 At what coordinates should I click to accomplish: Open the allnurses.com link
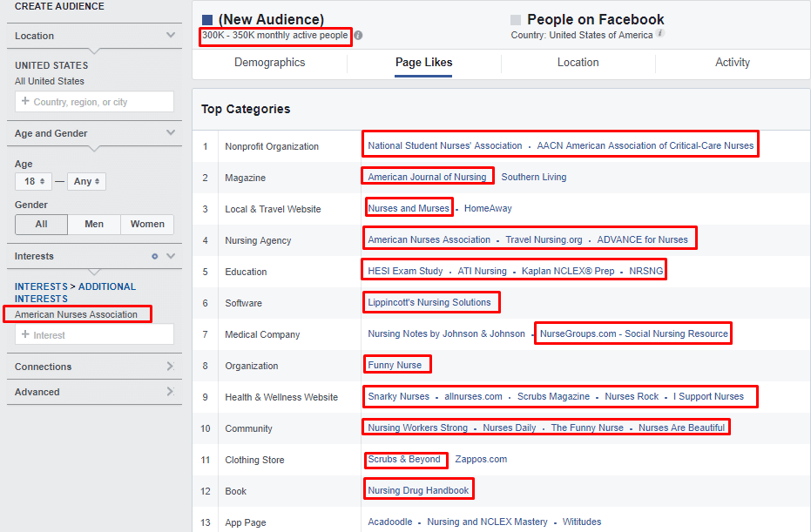(473, 396)
